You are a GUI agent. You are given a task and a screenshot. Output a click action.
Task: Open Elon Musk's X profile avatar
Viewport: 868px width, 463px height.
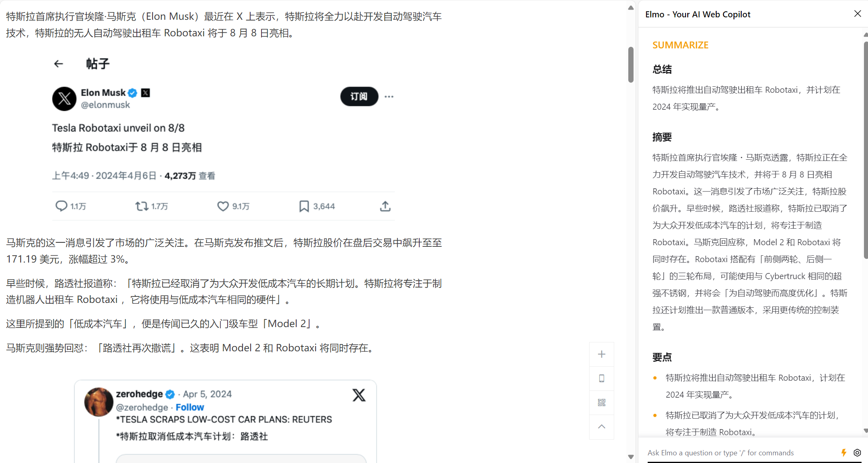64,99
